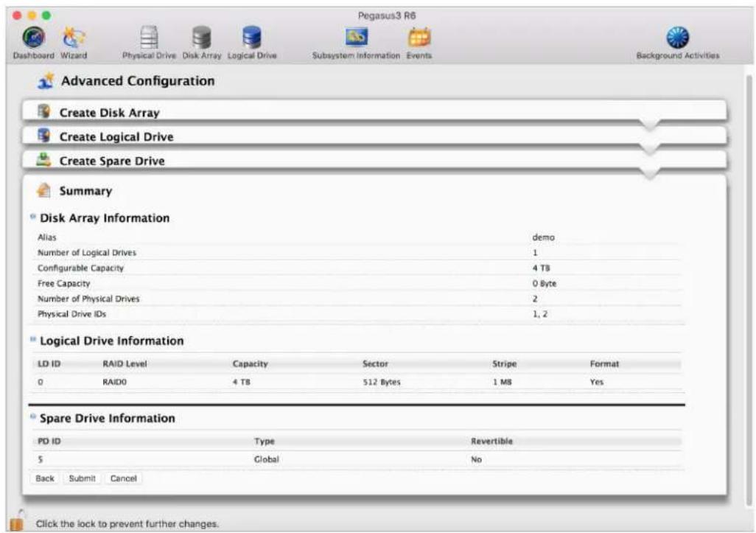Click the Physical Drive IDs value 1, 2
Viewport: 756px width, 533px height.
click(x=539, y=314)
